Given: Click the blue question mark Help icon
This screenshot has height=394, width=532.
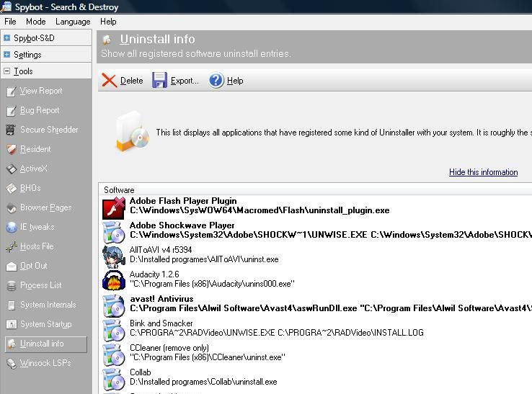Looking at the screenshot, I should (x=216, y=81).
